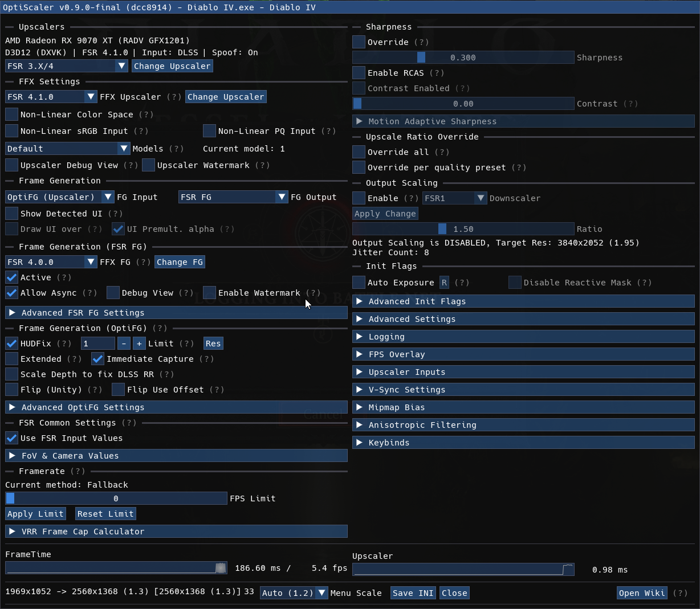Enable Sharpness Override checkbox

tap(359, 42)
